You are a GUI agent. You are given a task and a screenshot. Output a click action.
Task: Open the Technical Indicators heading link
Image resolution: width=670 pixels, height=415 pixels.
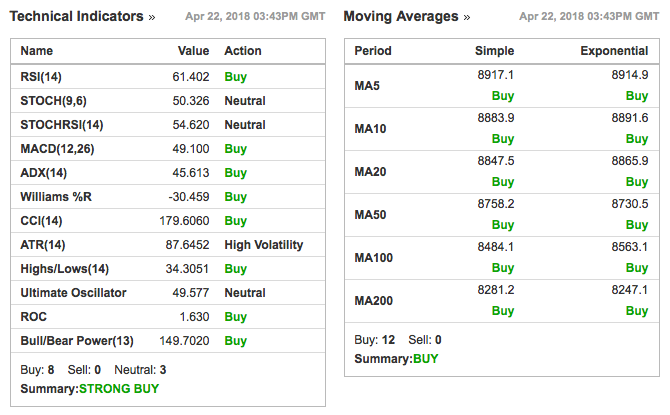click(76, 16)
